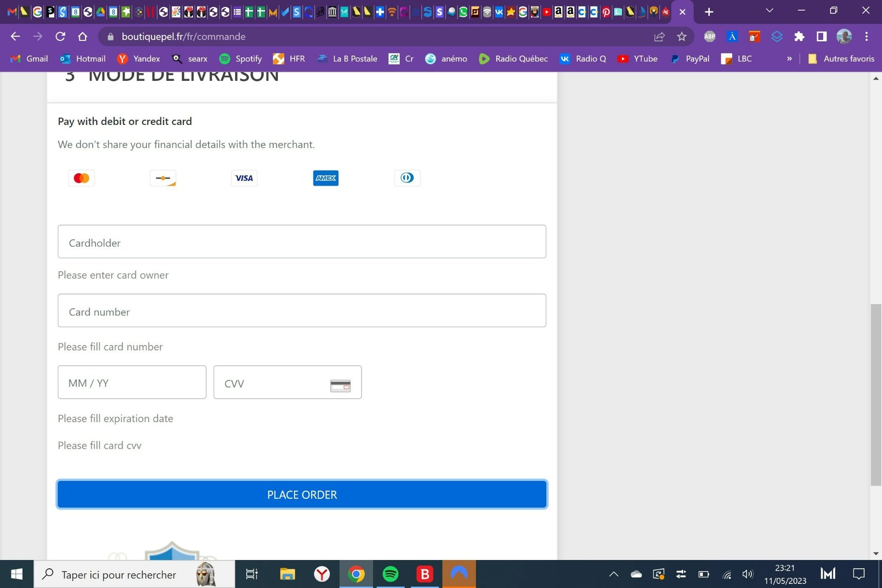
Task: Switch to the Google Drive browser tab
Action: pos(100,12)
